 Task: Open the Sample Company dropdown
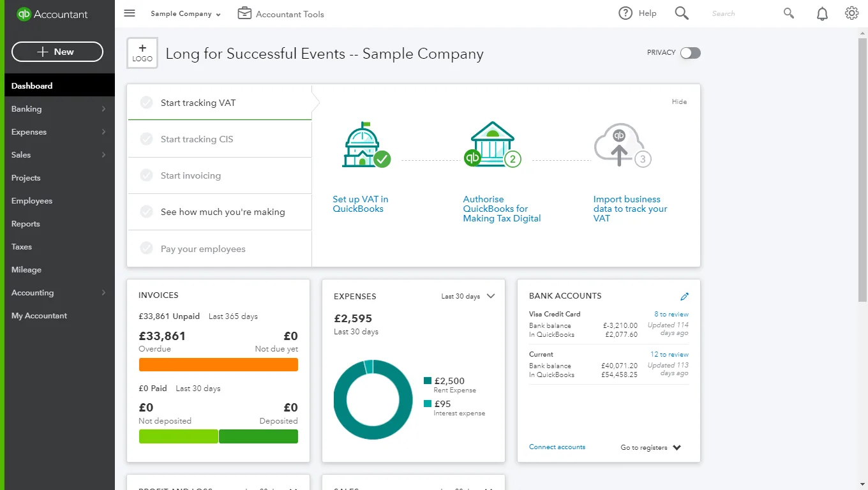coord(186,14)
